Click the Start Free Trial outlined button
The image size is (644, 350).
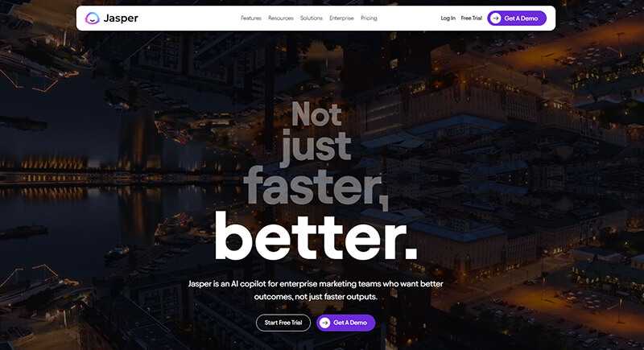point(283,323)
